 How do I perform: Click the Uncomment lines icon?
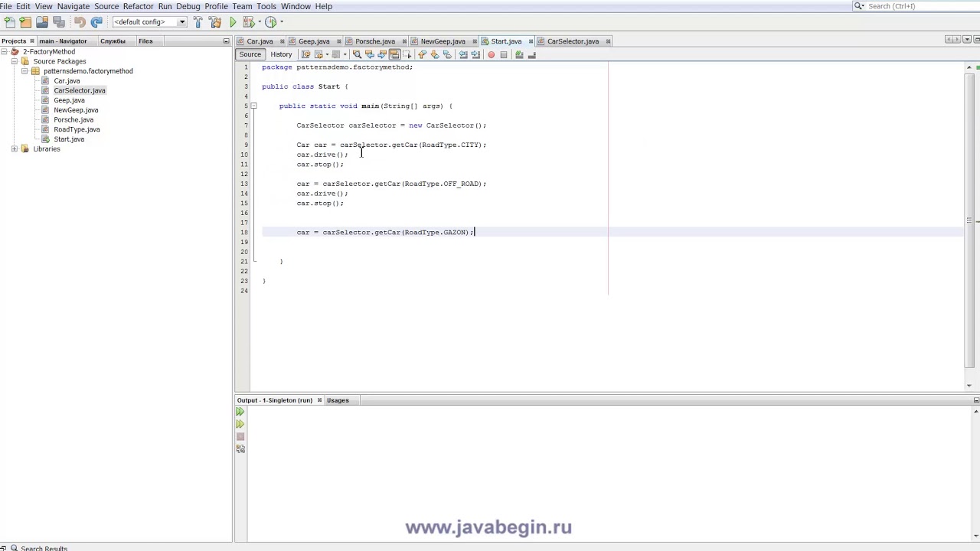point(532,54)
